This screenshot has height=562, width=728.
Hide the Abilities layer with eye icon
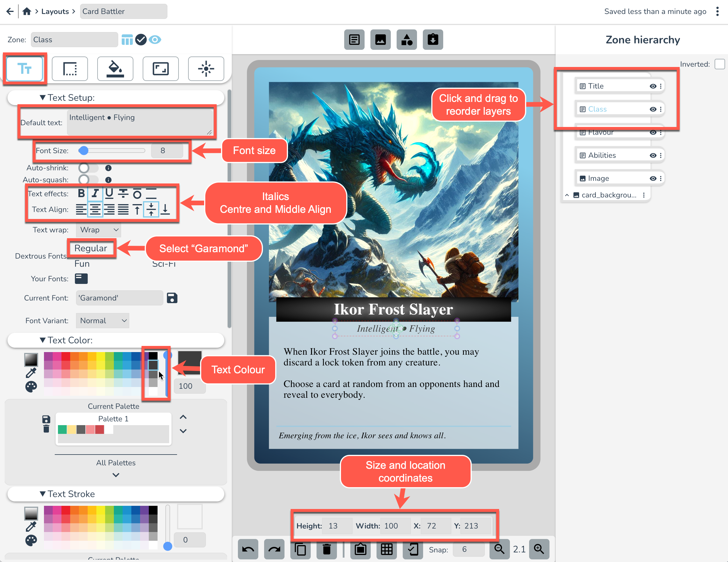pyautogui.click(x=653, y=155)
